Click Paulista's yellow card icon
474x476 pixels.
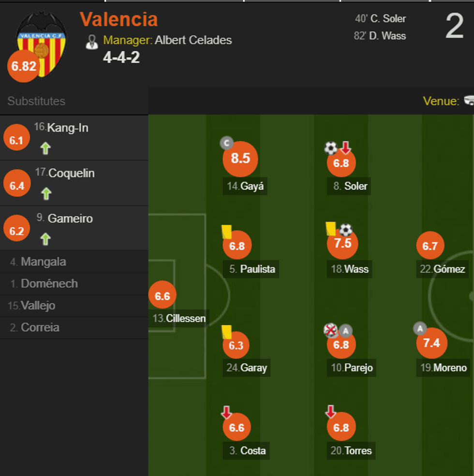[x=226, y=231]
